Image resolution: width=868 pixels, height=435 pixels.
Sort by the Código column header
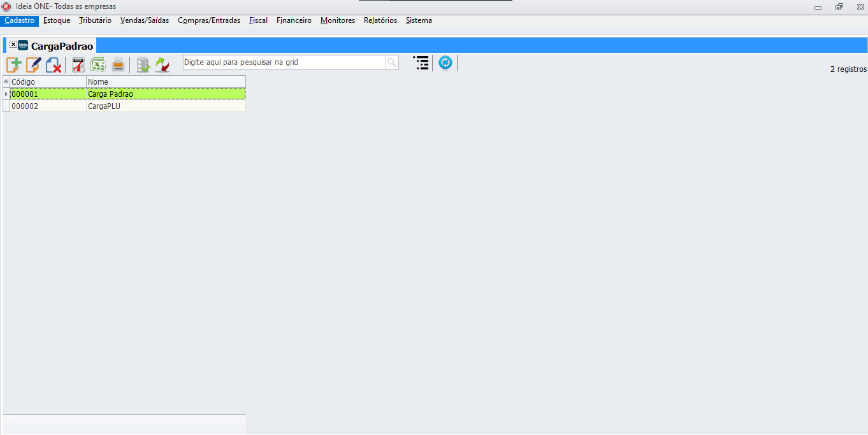pyautogui.click(x=48, y=82)
